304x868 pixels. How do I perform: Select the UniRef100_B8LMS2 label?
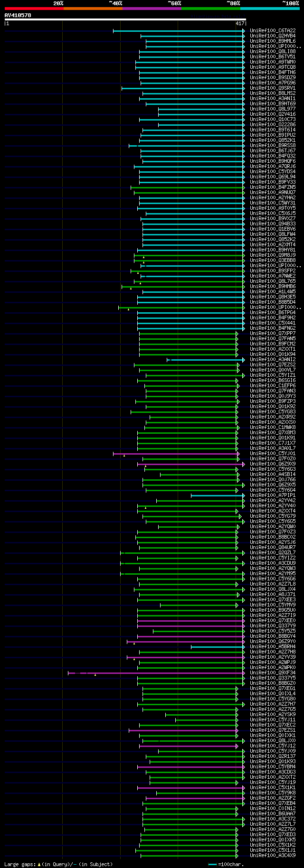click(x=273, y=93)
